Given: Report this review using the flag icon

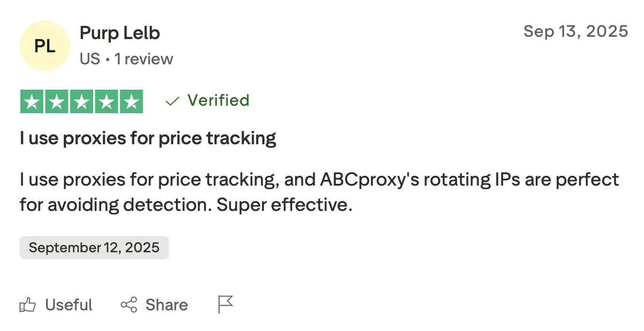Looking at the screenshot, I should click(225, 303).
